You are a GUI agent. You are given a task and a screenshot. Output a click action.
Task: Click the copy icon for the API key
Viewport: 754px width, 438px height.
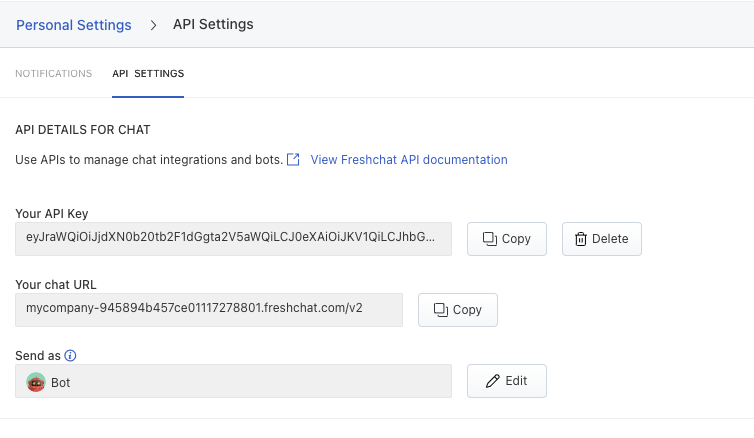(x=490, y=239)
